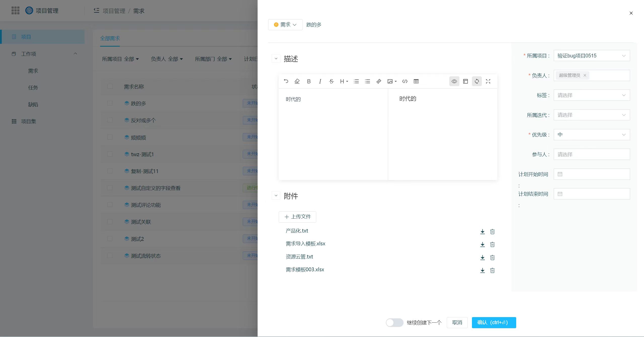Screen dimensions: 644x337
Task: Close the requirement drawer panel
Action: click(631, 13)
